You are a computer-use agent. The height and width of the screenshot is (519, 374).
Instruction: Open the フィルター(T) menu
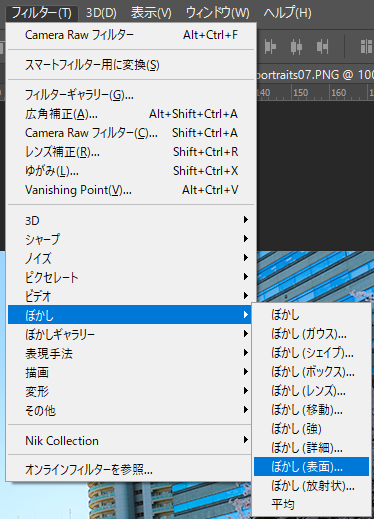[x=42, y=13]
